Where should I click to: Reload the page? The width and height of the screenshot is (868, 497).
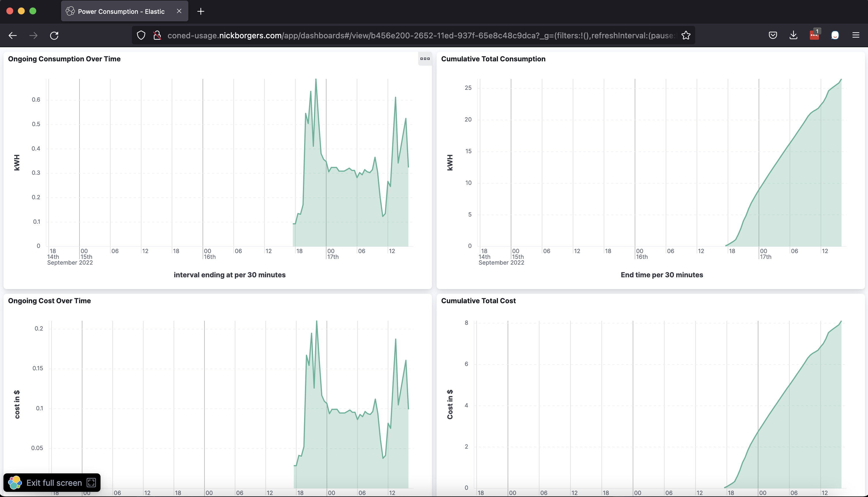point(54,35)
